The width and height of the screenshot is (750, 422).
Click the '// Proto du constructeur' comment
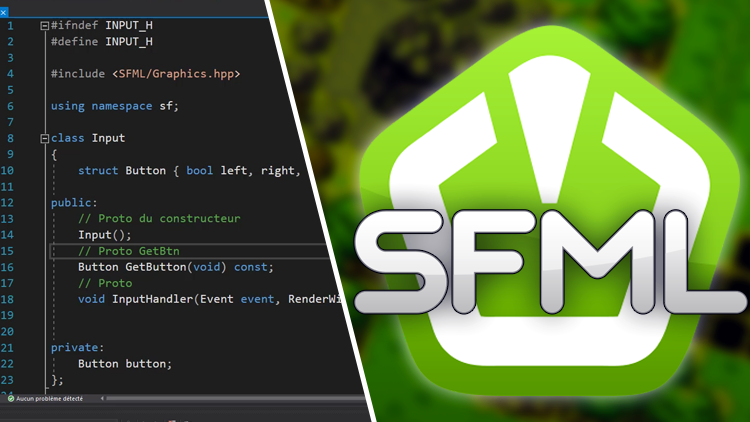coord(159,219)
